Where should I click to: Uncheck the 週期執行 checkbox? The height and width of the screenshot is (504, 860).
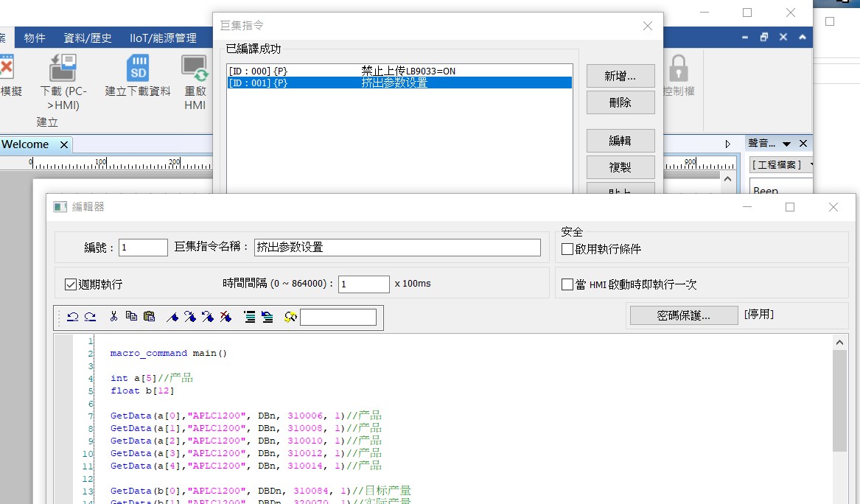pyautogui.click(x=71, y=284)
